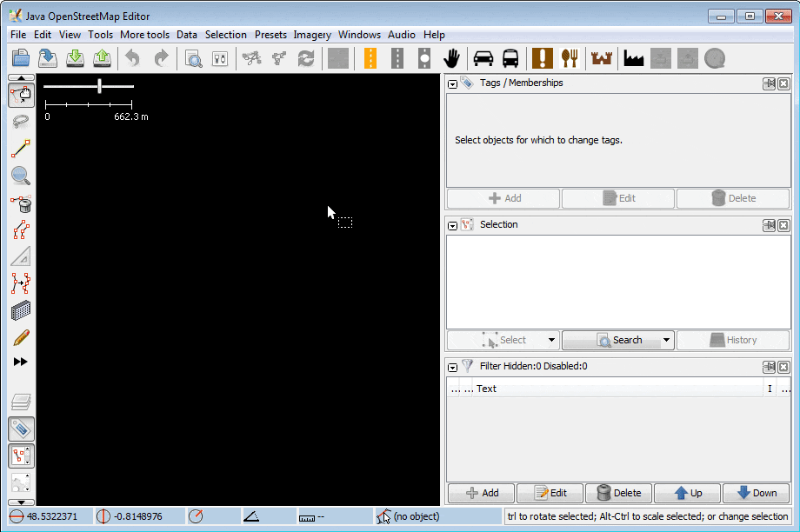This screenshot has height=532, width=800.
Task: Click the castle preset icon
Action: (601, 58)
